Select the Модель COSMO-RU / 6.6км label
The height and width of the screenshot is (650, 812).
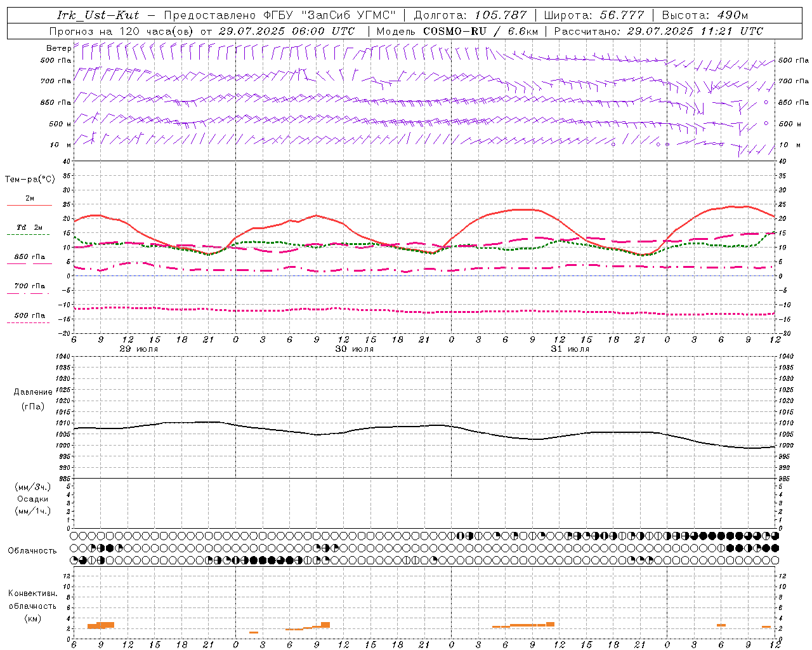click(x=457, y=31)
